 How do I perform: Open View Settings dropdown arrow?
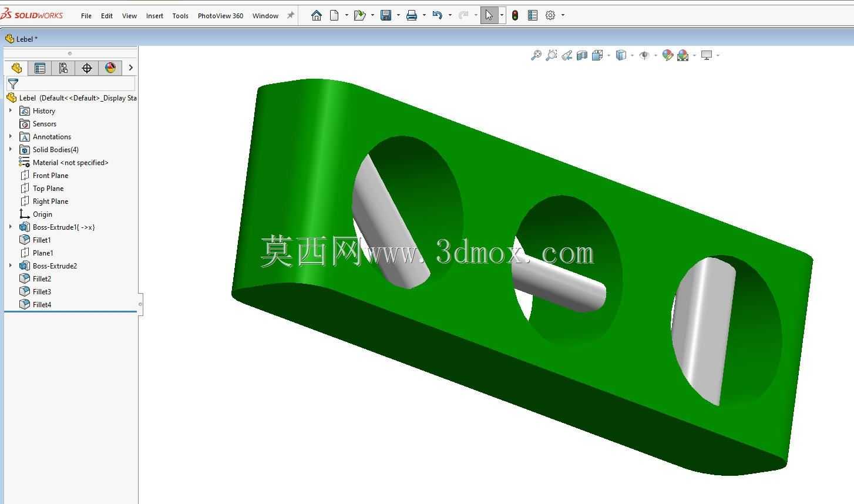coord(718,55)
